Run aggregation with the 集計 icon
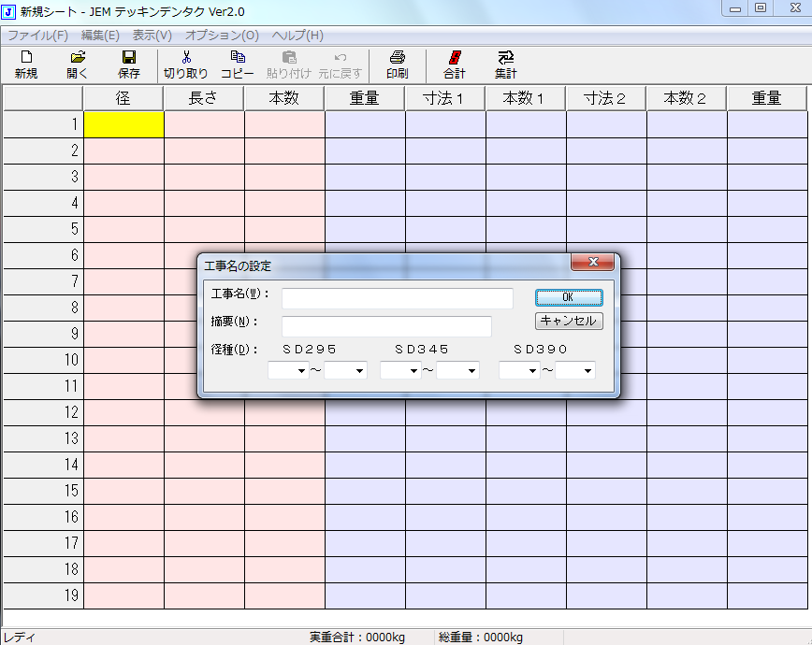Viewport: 812px width, 645px height. 505,65
